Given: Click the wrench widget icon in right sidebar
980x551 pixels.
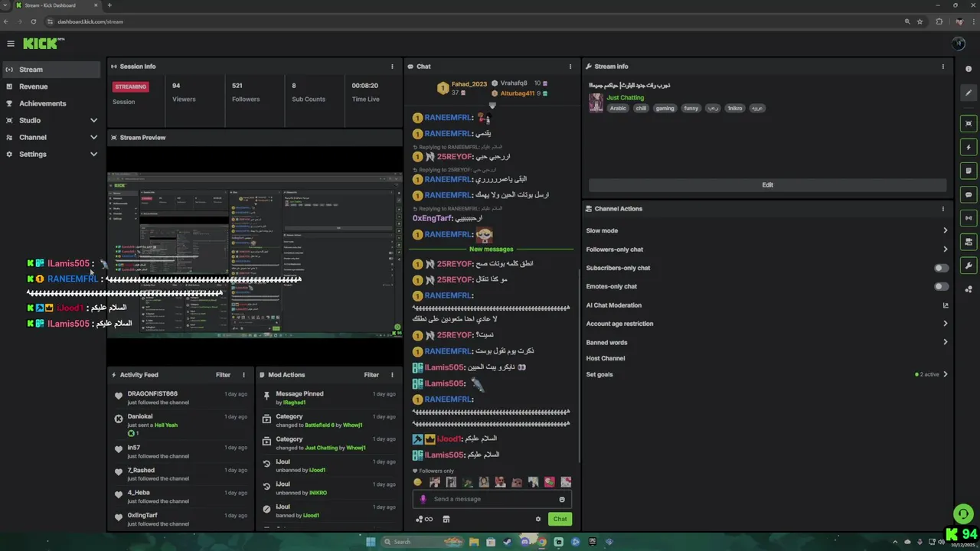Looking at the screenshot, I should click(x=969, y=266).
